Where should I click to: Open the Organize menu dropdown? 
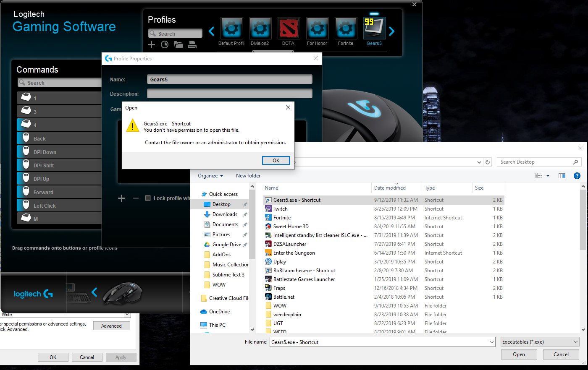[210, 176]
